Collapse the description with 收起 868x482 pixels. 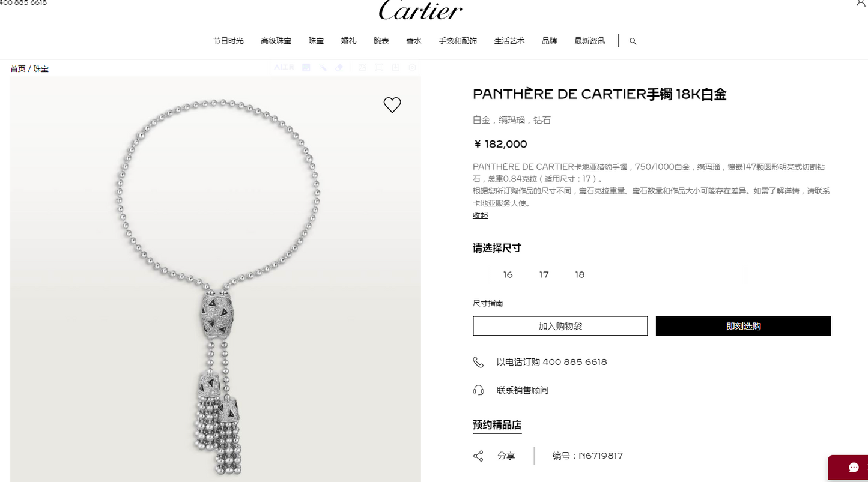point(481,215)
